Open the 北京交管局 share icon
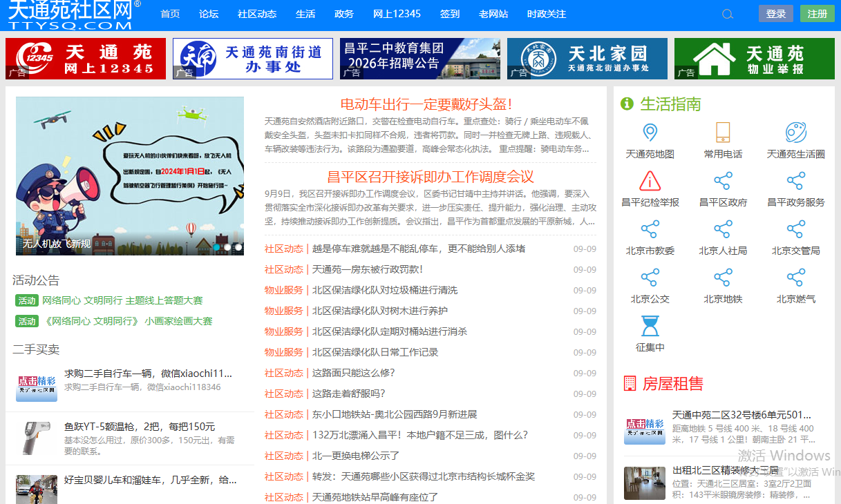Screen dimensions: 841x504 point(796,229)
